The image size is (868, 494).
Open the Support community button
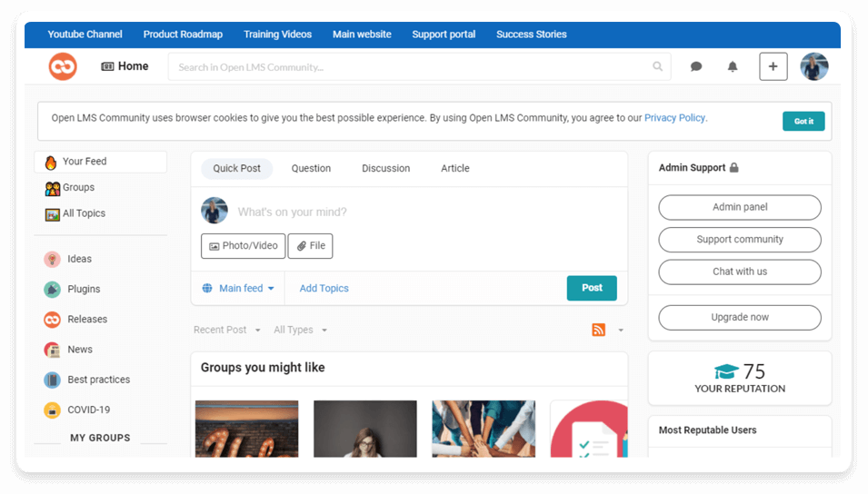740,240
